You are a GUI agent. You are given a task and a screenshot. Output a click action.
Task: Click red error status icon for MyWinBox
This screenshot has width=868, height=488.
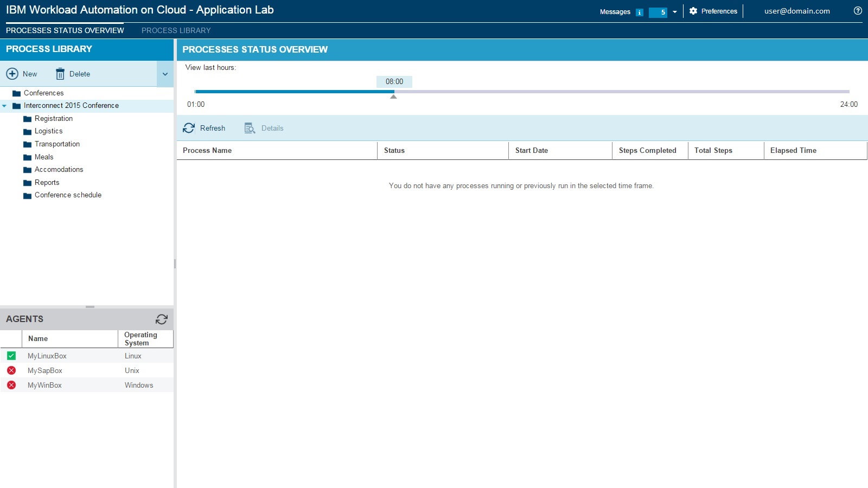(11, 385)
